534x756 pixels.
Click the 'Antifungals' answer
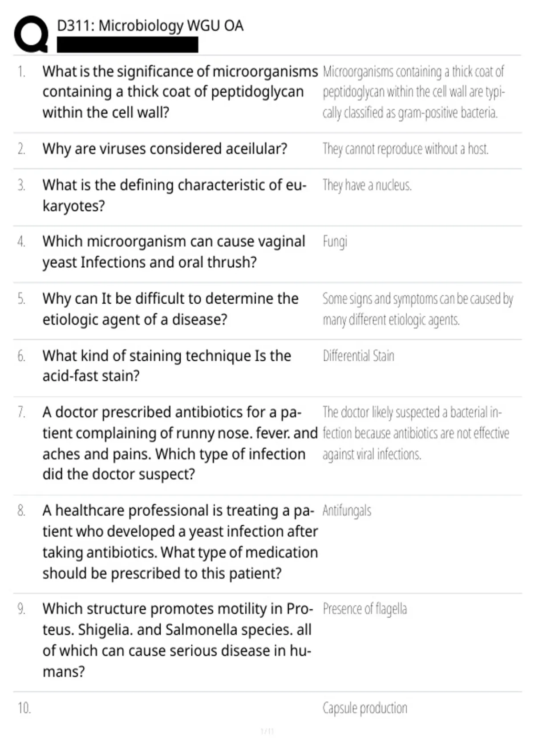pos(347,511)
